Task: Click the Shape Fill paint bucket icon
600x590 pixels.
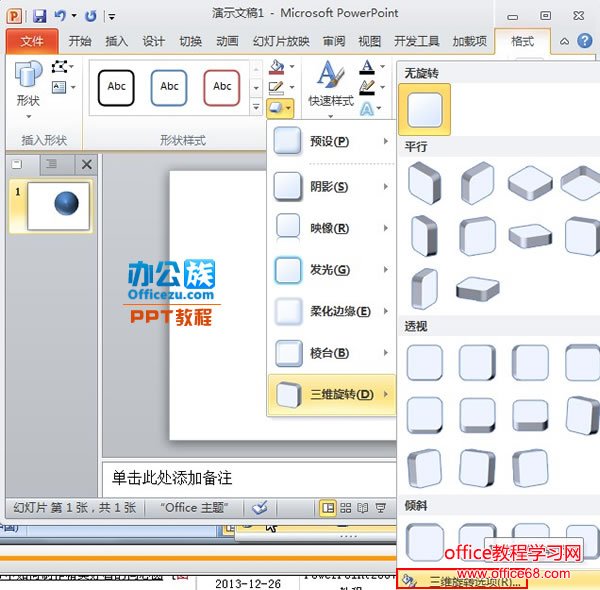Action: click(277, 67)
